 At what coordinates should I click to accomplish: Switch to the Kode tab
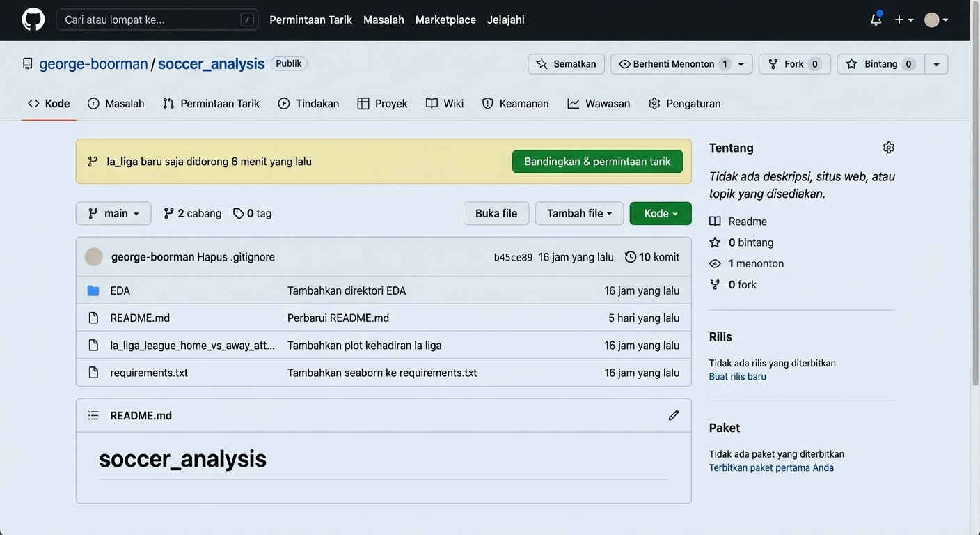[x=49, y=104]
